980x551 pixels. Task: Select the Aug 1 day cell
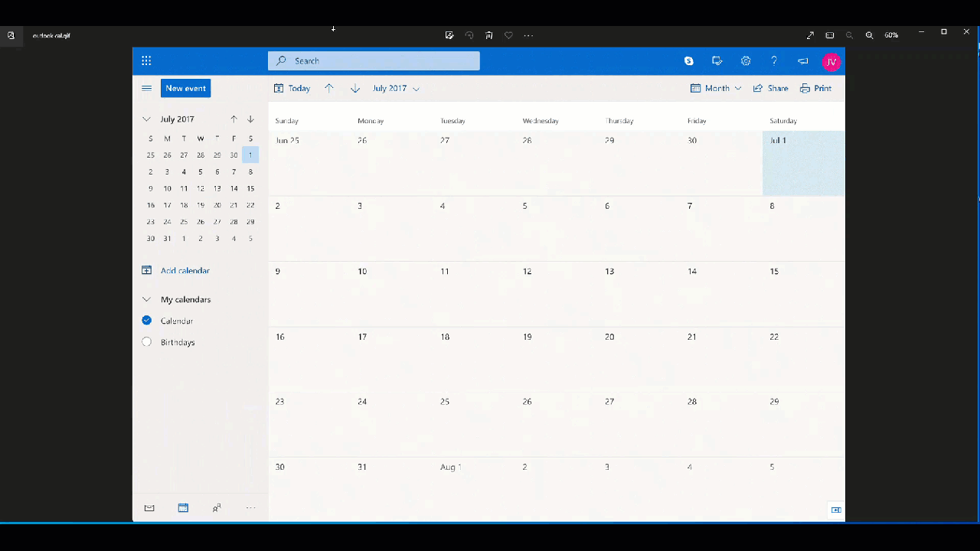(475, 489)
